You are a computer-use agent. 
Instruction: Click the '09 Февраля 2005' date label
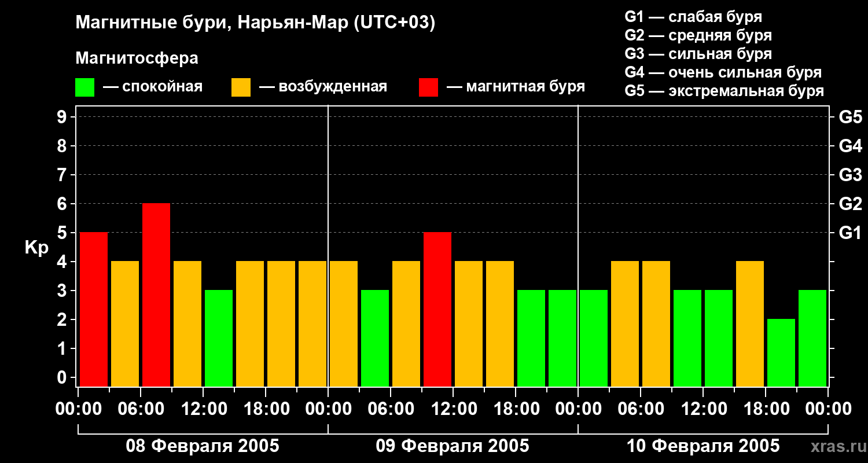click(453, 446)
